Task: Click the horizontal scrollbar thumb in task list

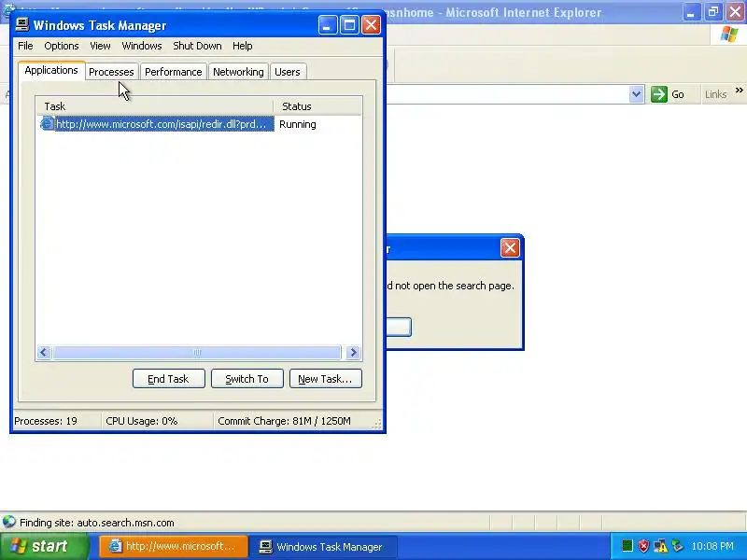Action: 197,353
